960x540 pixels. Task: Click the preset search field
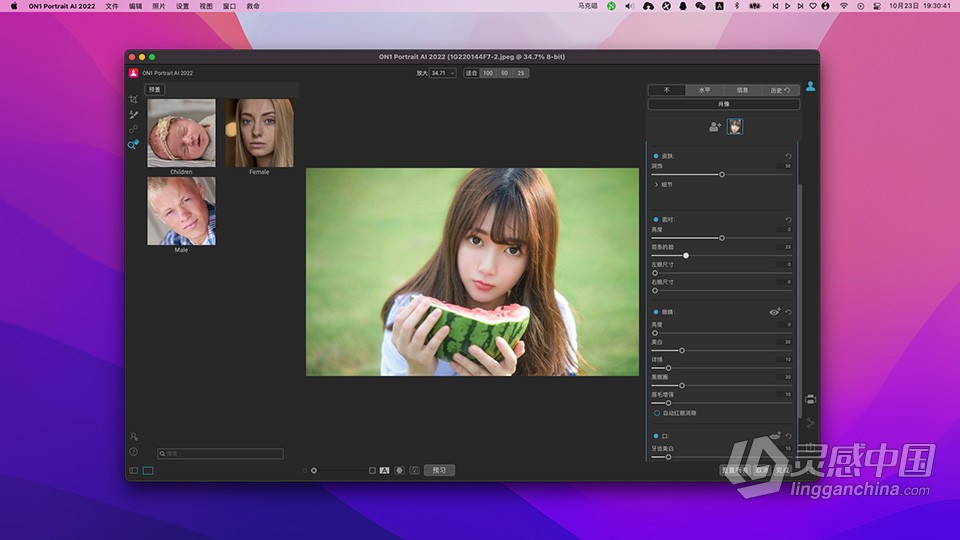[x=220, y=453]
